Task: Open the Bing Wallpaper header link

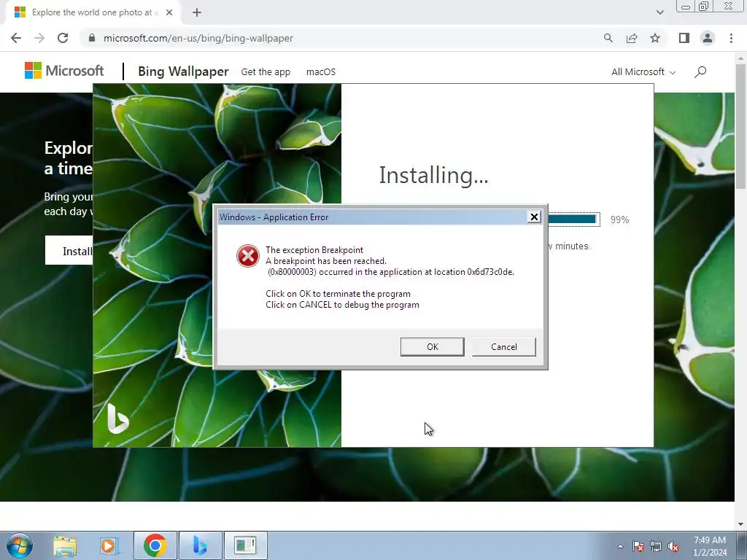Action: coord(183,71)
